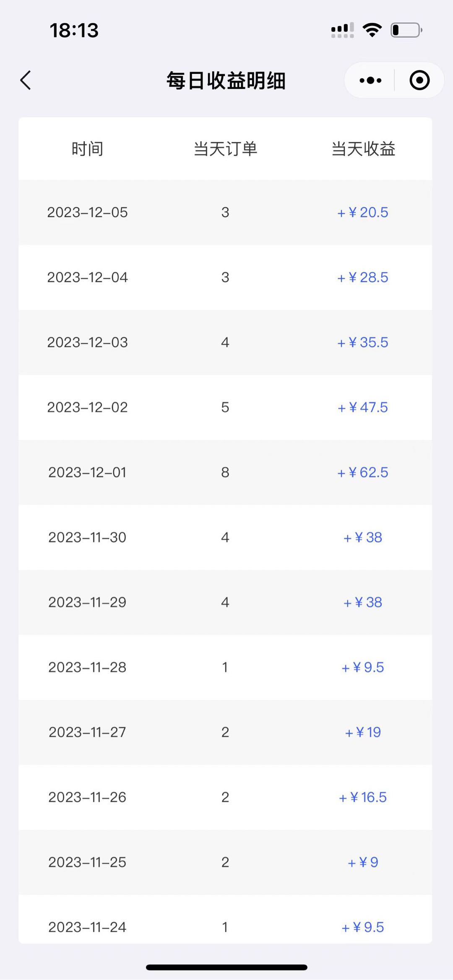Select the 当天收益 column header

pyautogui.click(x=363, y=149)
